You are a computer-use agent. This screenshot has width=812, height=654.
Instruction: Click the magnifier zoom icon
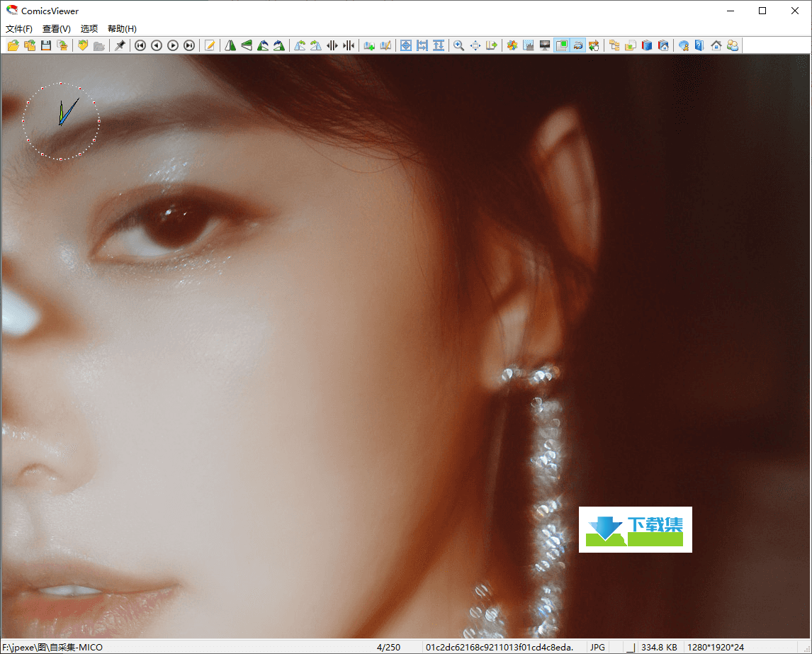(x=459, y=45)
